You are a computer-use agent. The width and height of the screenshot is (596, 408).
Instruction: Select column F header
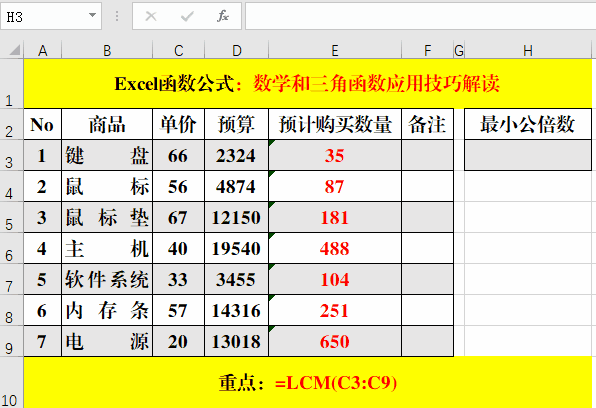coord(428,50)
